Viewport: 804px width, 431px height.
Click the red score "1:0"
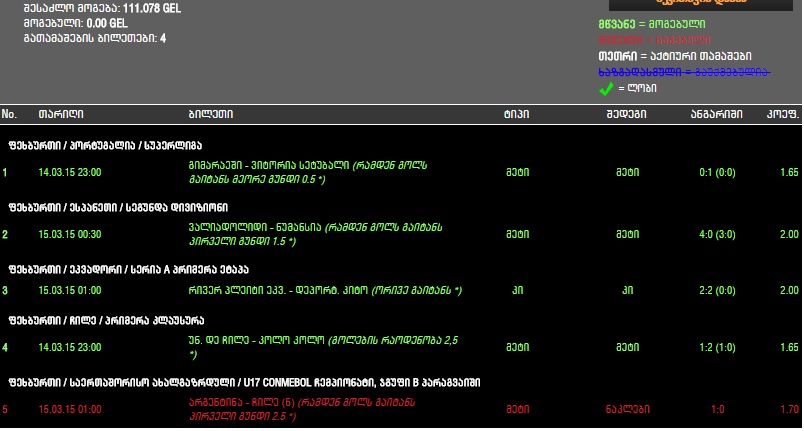pos(717,409)
